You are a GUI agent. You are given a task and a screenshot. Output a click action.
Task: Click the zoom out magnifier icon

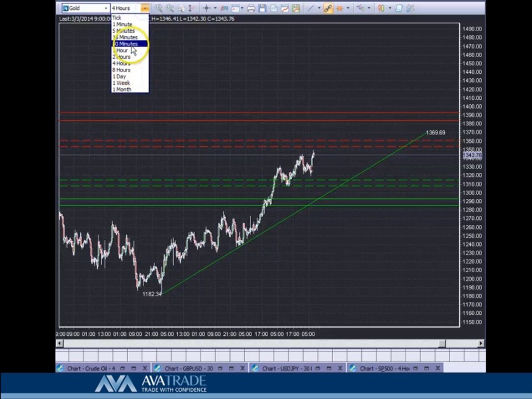170,8
